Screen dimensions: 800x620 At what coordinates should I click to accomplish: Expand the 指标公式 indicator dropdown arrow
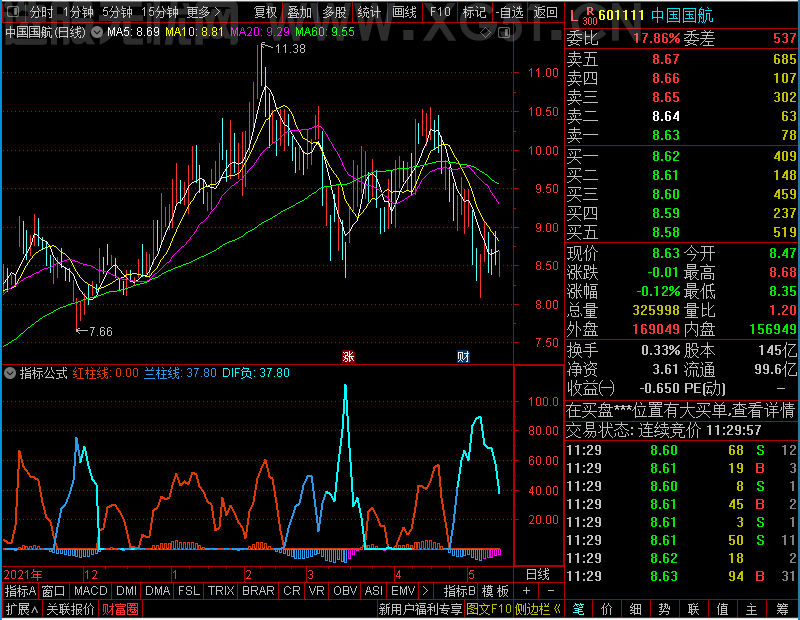(10, 373)
